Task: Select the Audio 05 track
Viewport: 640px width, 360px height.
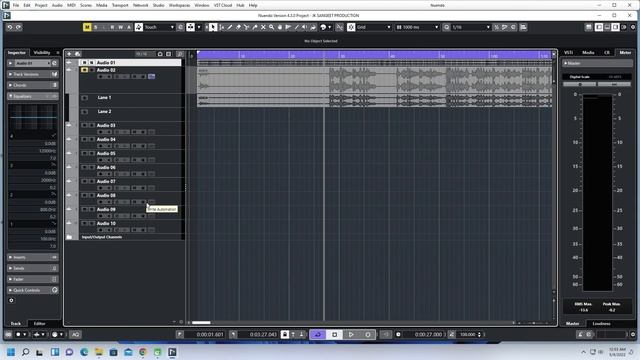Action: 106,153
